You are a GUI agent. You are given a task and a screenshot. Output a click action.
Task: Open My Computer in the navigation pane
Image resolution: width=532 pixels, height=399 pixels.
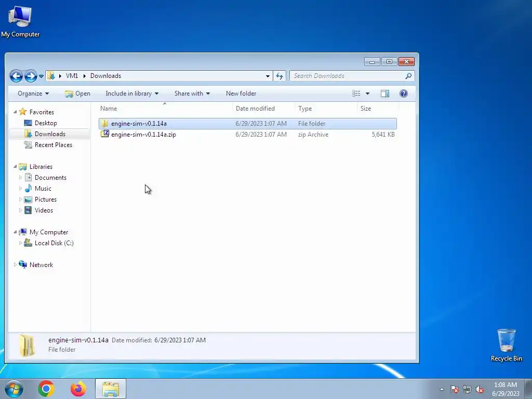click(48, 232)
